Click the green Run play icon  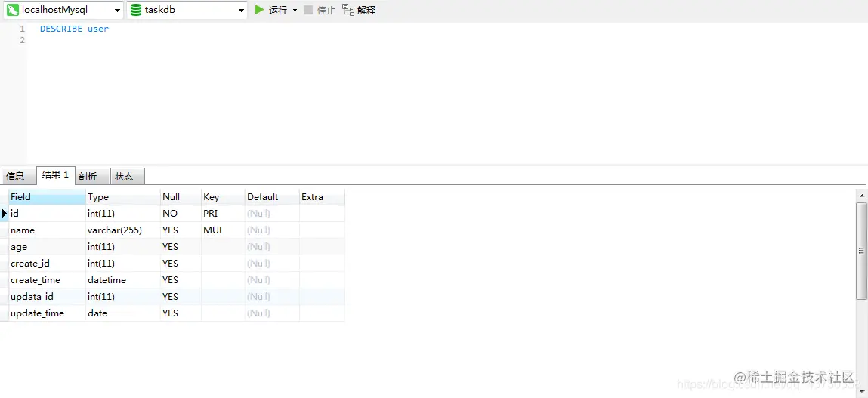(259, 9)
